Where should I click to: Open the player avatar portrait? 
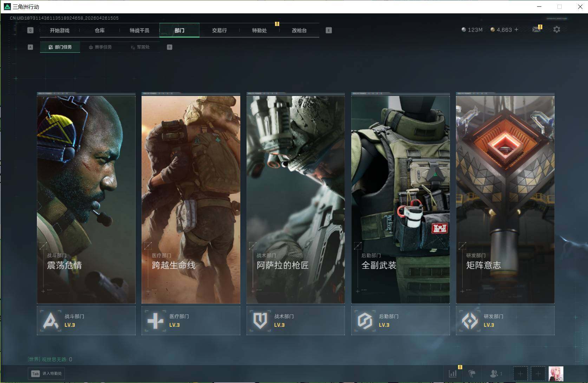(556, 374)
